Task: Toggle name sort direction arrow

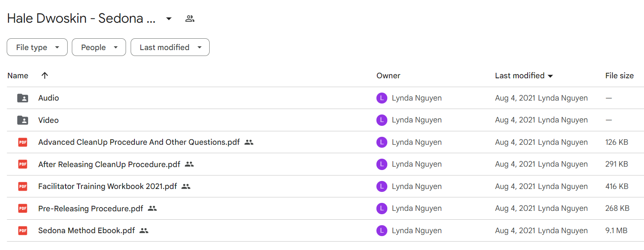Action: coord(45,75)
